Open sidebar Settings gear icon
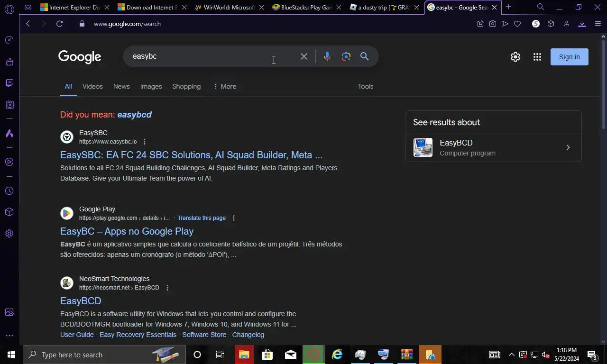The image size is (607, 364). [x=9, y=234]
